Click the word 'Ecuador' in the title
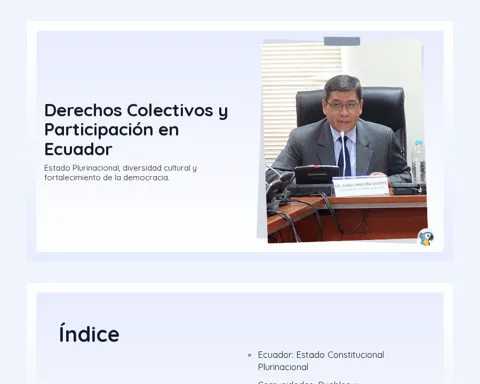This screenshot has height=384, width=480. (78, 149)
